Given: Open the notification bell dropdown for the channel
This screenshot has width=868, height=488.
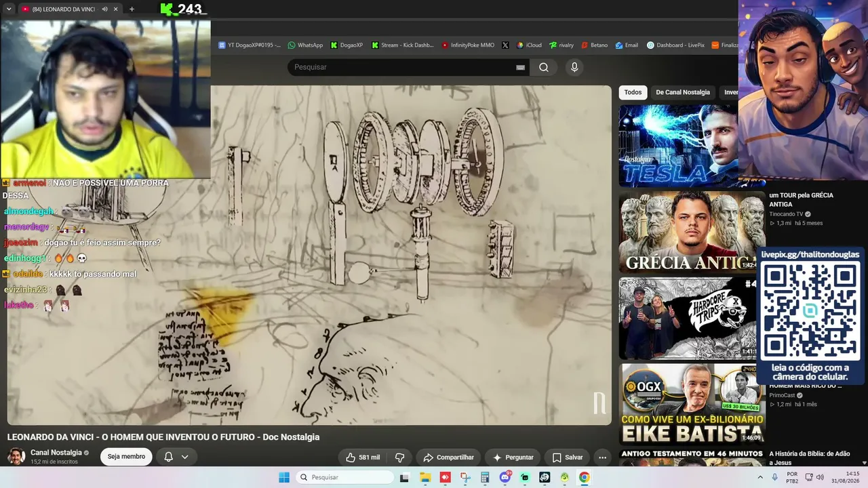Looking at the screenshot, I should (176, 457).
